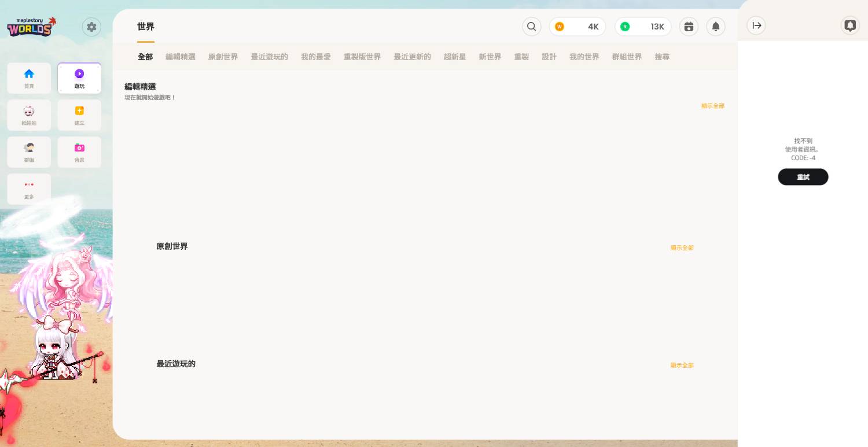The width and height of the screenshot is (868, 447).
Task: Go to the 首頁 home tile
Action: 29,78
